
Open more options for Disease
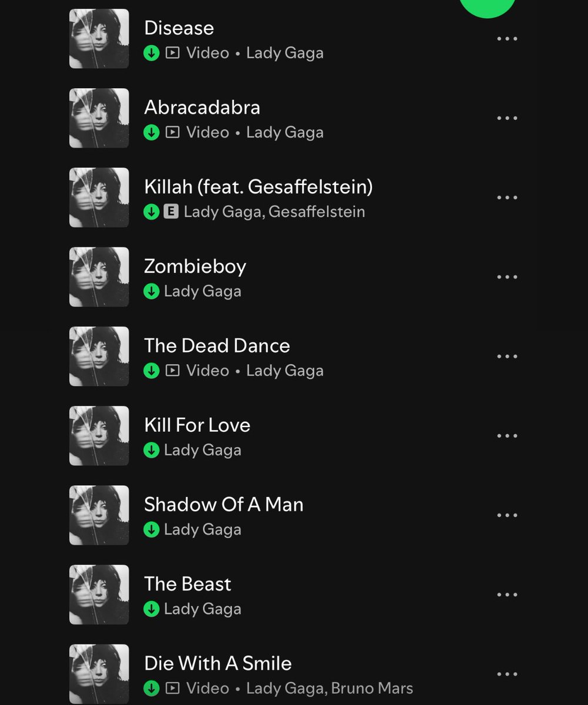pos(507,39)
